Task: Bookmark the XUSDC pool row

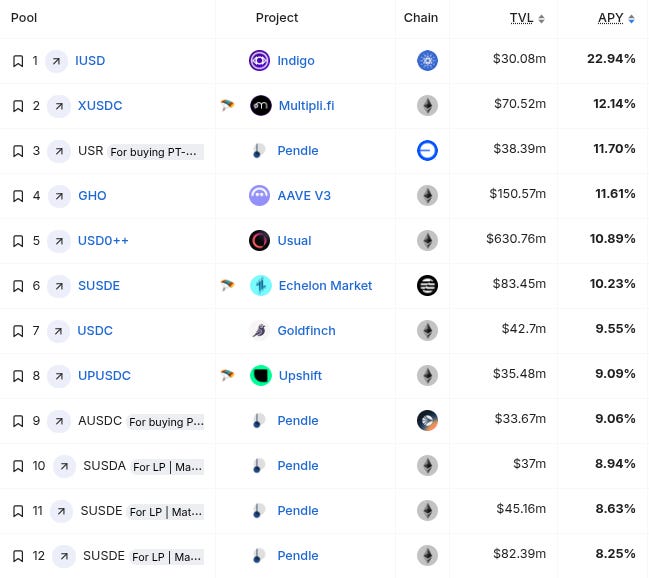Action: tap(18, 106)
